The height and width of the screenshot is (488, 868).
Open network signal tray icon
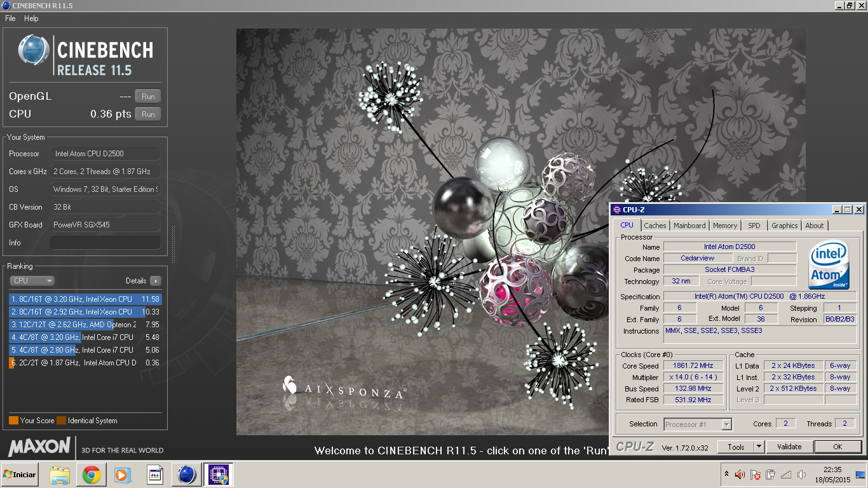click(x=786, y=475)
